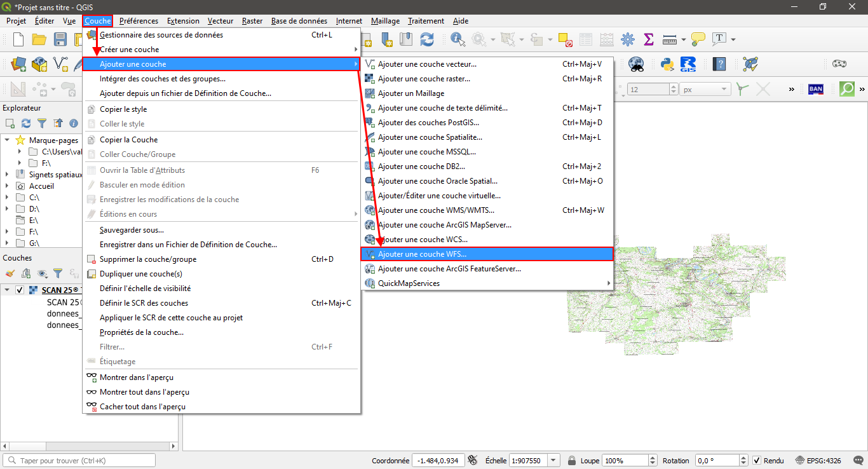Image resolution: width=868 pixels, height=469 pixels.
Task: Collapse the Marque-pages tree node
Action: pos(7,140)
